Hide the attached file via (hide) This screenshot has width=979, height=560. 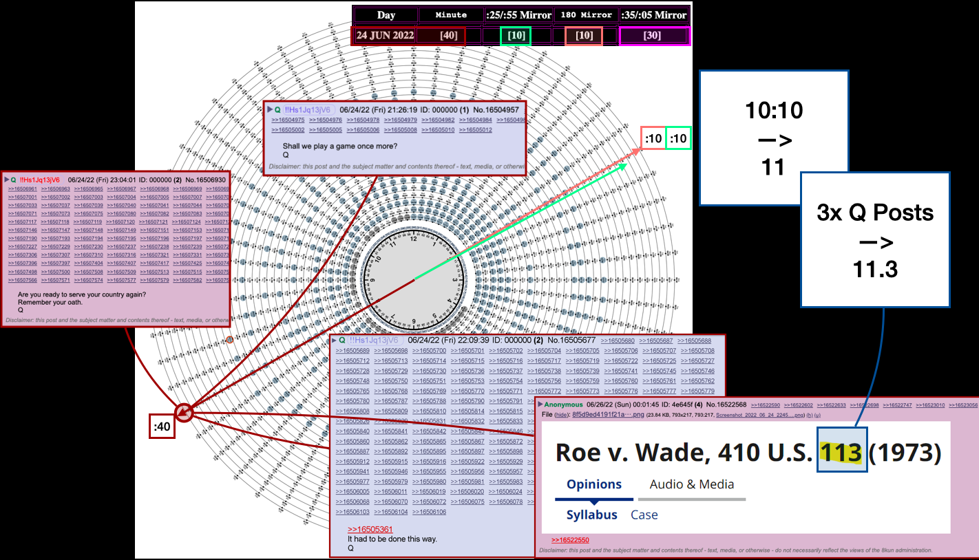click(x=562, y=415)
